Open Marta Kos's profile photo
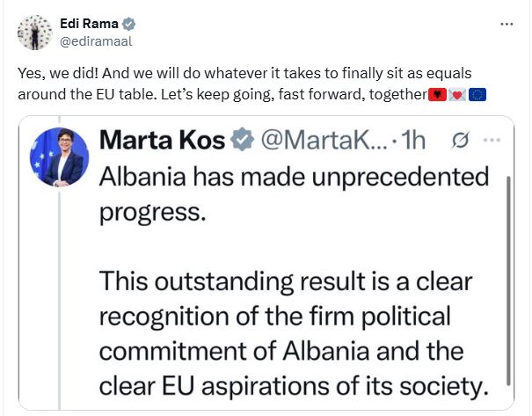The width and height of the screenshot is (532, 416). [x=60, y=157]
